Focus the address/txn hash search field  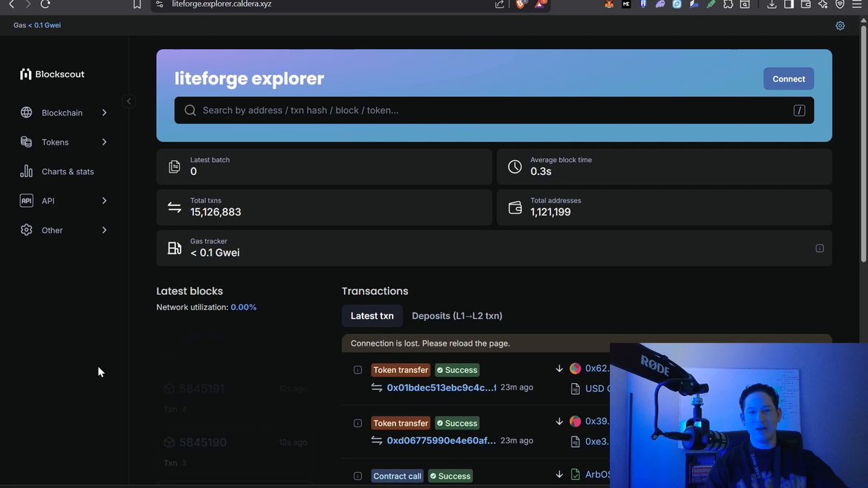click(494, 110)
